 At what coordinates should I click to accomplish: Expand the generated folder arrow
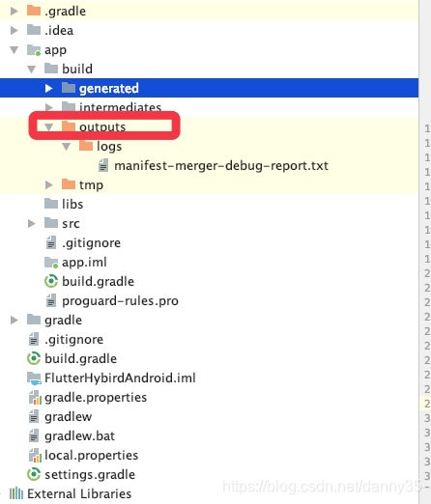point(49,88)
